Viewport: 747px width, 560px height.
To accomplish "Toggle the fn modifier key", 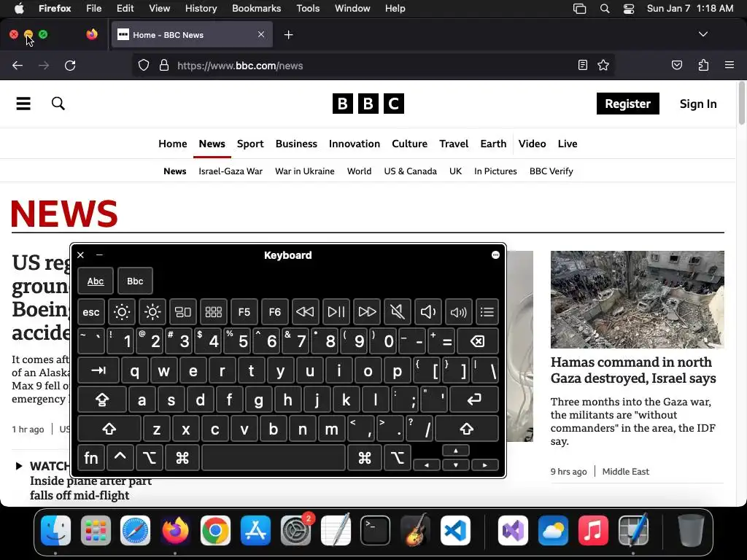I will (91, 458).
